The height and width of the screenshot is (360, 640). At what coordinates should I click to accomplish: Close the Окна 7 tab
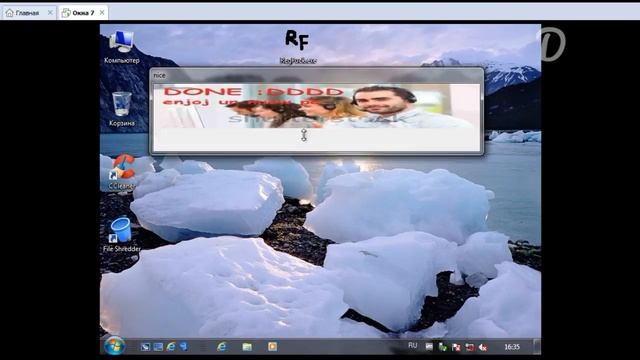(102, 13)
